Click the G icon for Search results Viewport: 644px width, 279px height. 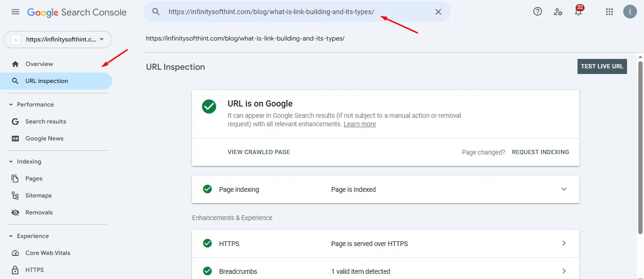16,122
